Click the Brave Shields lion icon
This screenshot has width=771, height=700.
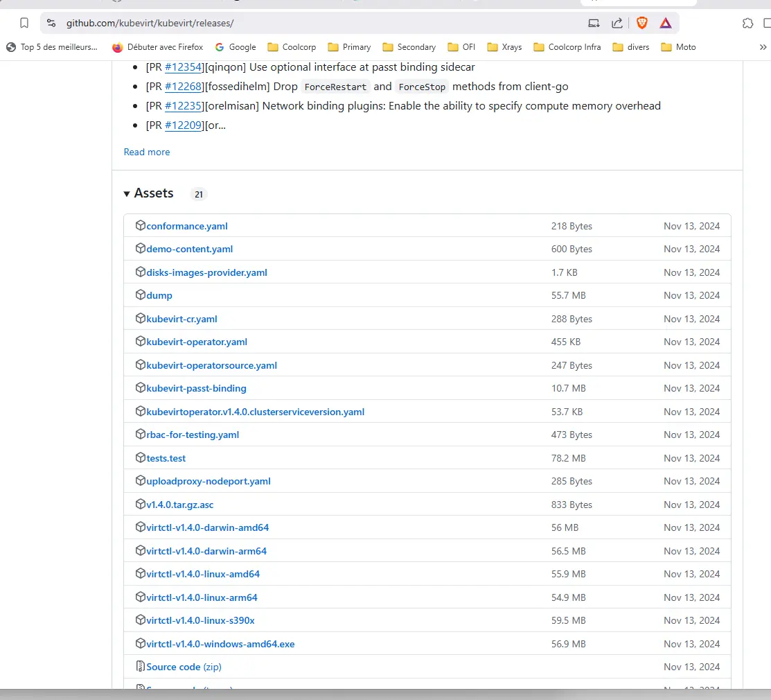click(641, 23)
